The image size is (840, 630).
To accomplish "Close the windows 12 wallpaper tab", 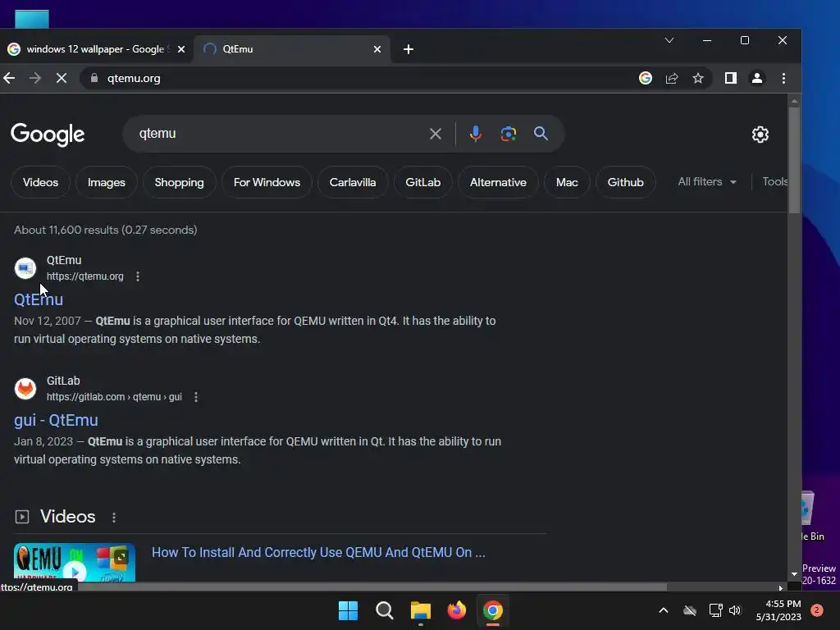I will pyautogui.click(x=181, y=49).
